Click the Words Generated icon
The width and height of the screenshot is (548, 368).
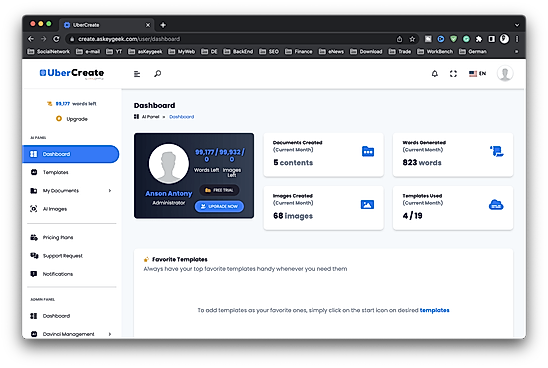[x=496, y=151]
